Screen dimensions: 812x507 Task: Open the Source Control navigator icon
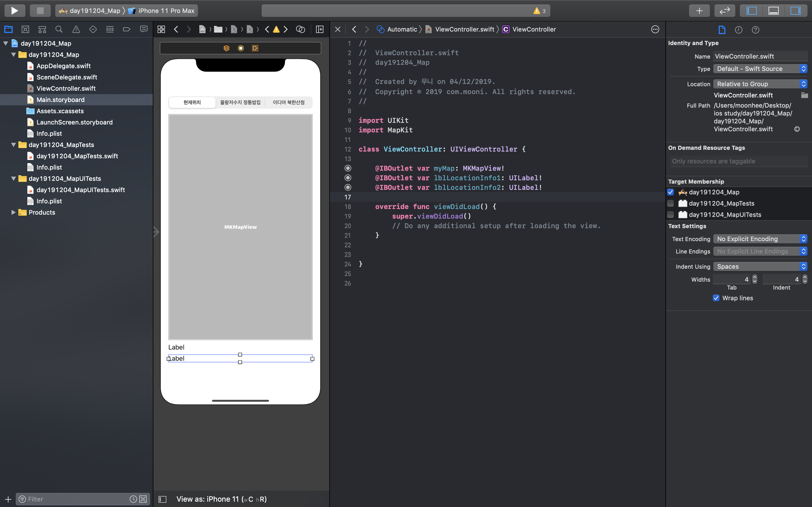click(x=25, y=30)
